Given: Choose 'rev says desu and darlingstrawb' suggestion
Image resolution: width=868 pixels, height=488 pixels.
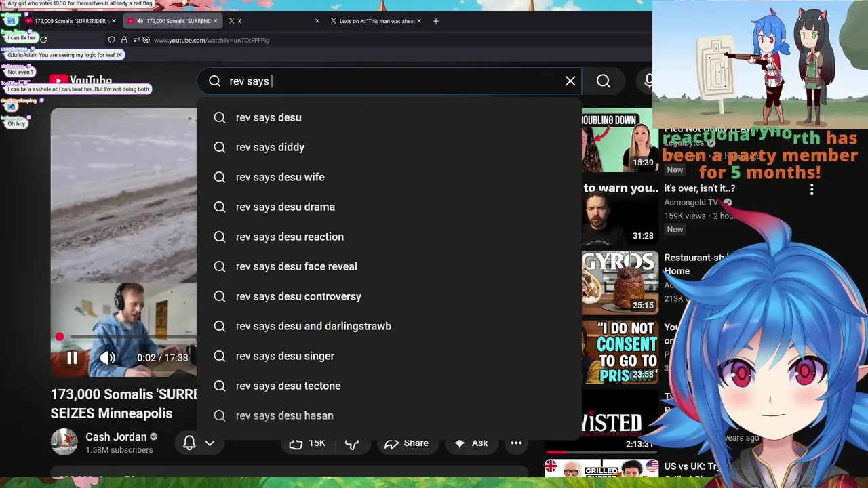Looking at the screenshot, I should [389, 326].
